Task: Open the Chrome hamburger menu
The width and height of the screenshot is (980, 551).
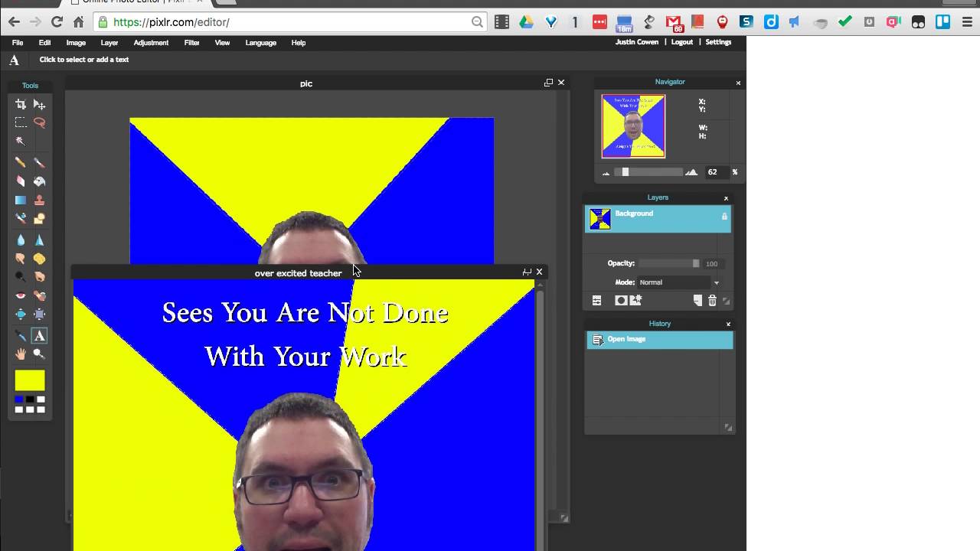Action: (967, 22)
